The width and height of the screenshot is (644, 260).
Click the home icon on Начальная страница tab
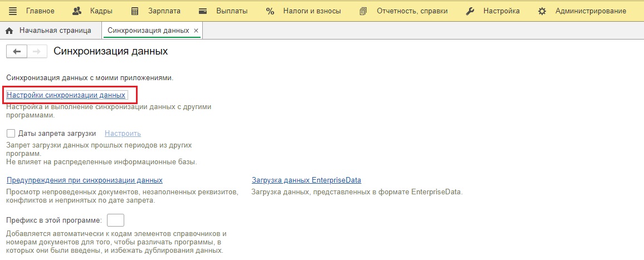click(9, 31)
